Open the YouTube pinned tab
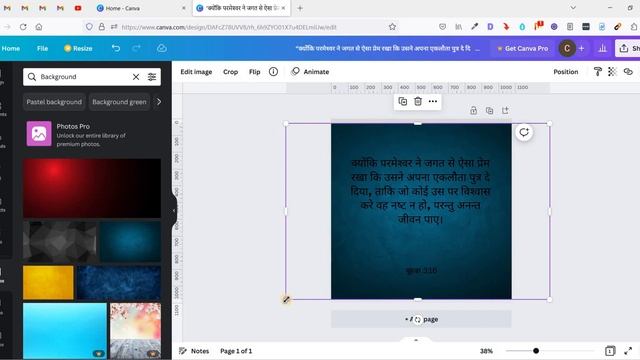 78,8
